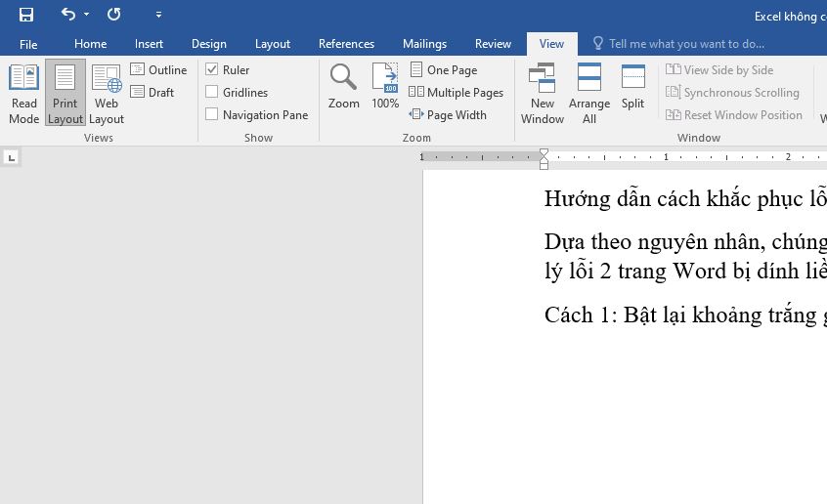Switch to Web Layout view

[x=107, y=94]
